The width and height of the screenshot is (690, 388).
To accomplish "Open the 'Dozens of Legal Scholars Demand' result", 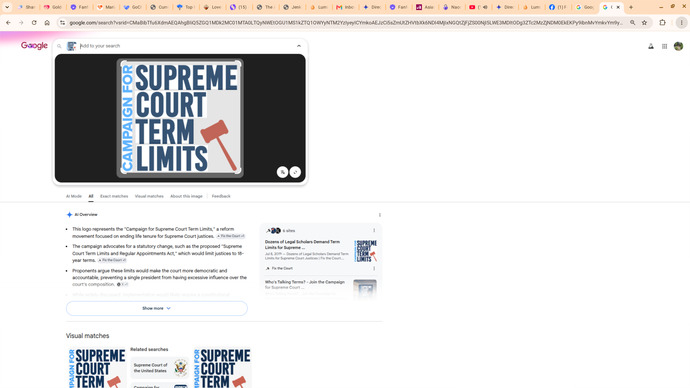I will coord(302,245).
